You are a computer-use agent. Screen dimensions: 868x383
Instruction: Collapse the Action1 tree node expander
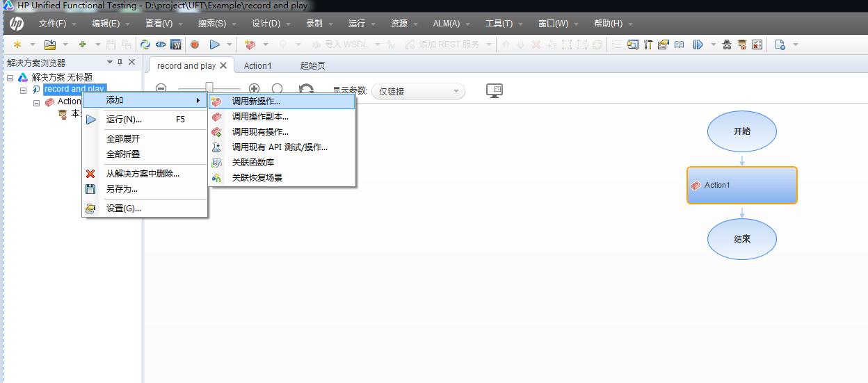(x=36, y=102)
